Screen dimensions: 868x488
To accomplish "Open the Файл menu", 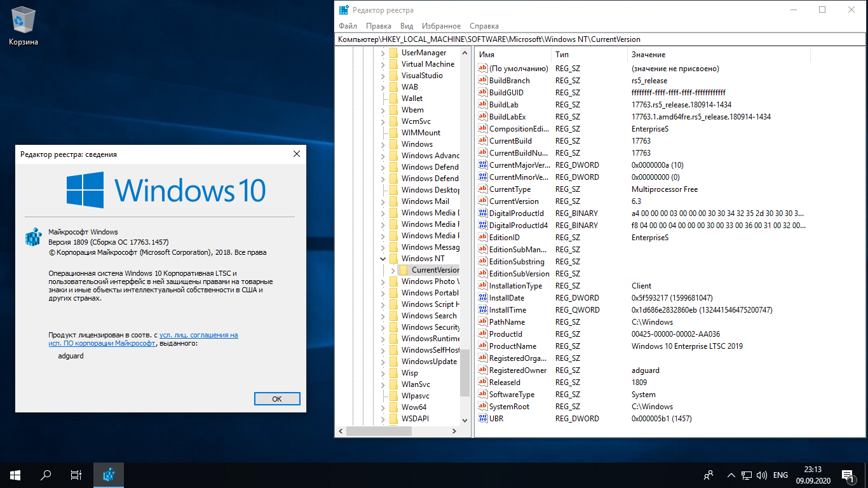I will [348, 26].
